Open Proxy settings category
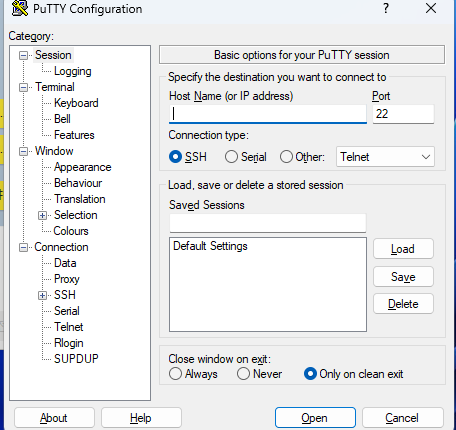456x430 pixels. click(x=67, y=279)
